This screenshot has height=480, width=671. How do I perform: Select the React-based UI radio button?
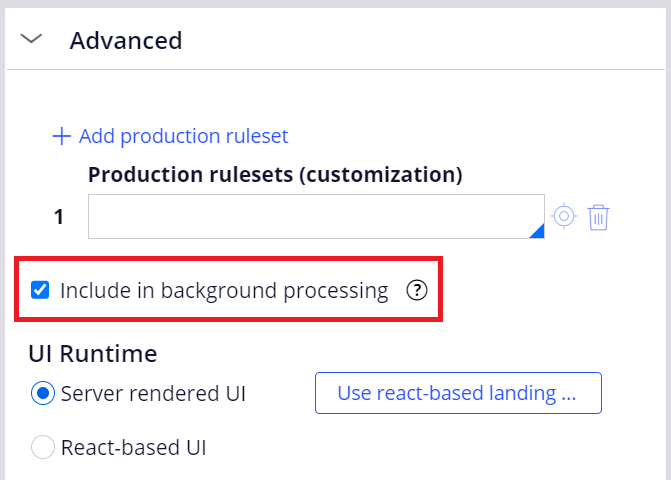pyautogui.click(x=43, y=447)
